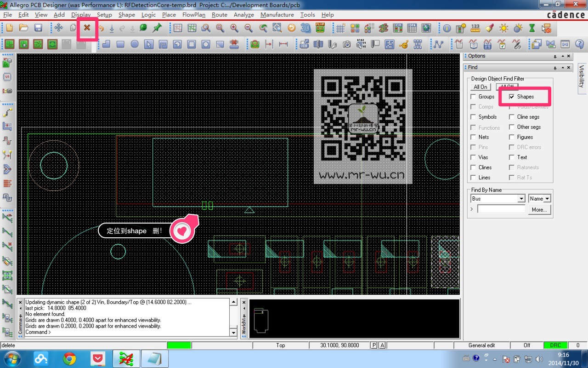Create a new design with the New icon
588x368 pixels.
10,28
